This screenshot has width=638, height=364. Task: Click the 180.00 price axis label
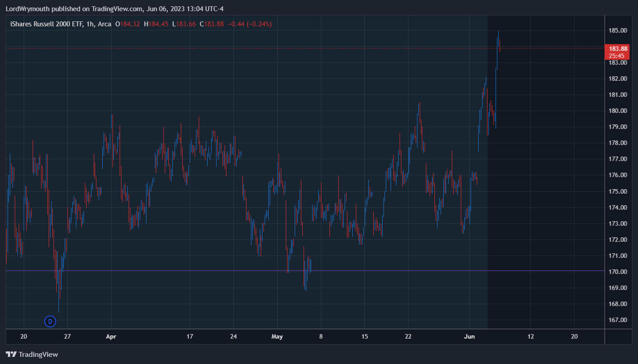coord(618,111)
